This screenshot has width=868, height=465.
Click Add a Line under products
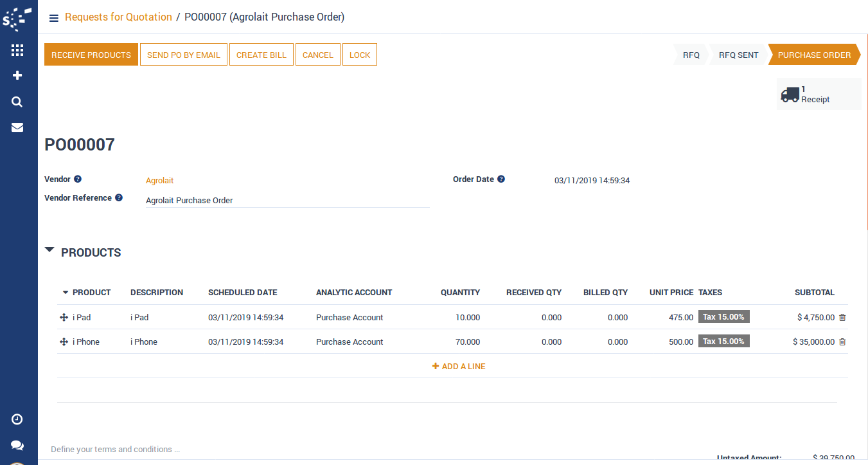[459, 367]
